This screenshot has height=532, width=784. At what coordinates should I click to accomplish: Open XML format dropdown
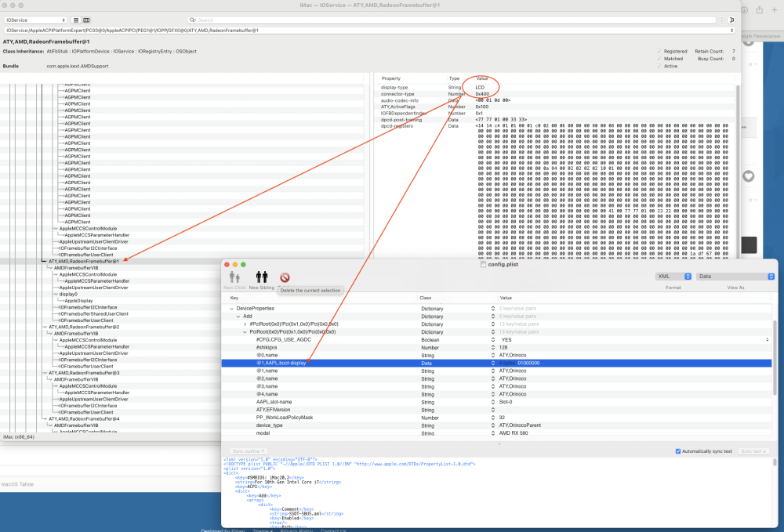coord(673,277)
